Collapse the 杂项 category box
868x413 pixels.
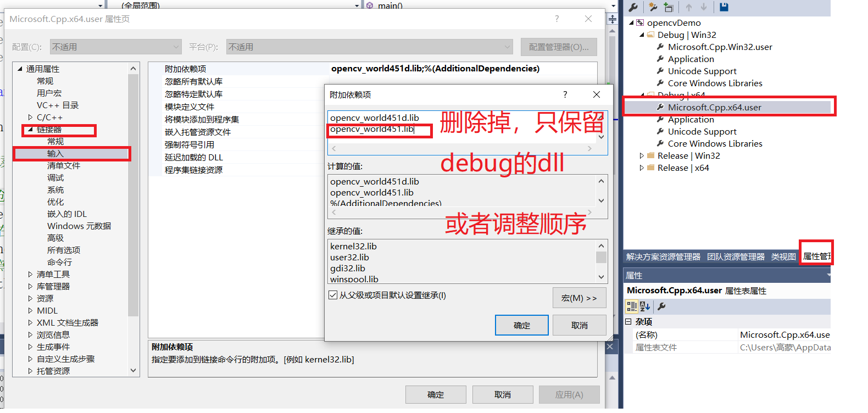tap(628, 321)
